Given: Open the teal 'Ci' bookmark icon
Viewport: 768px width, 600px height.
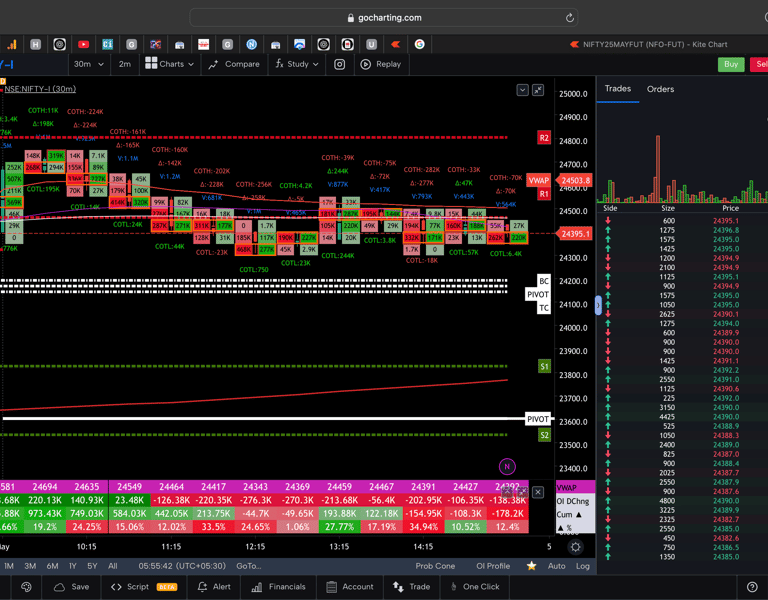Looking at the screenshot, I should click(x=107, y=45).
